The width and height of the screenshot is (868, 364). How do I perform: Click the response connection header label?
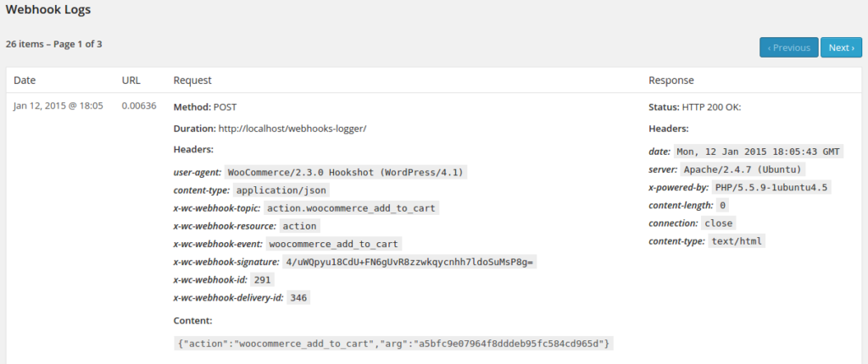(673, 223)
